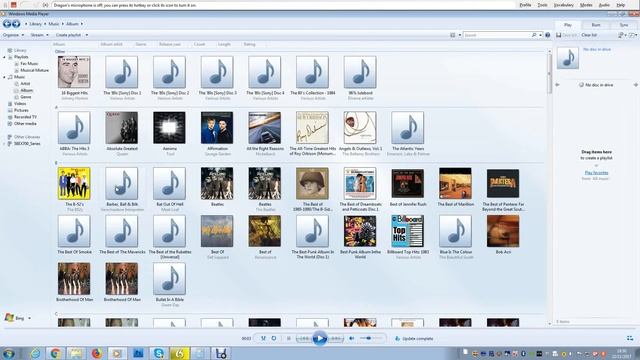Switch to Now Playing mode icon
The image size is (640, 360).
(630, 338)
